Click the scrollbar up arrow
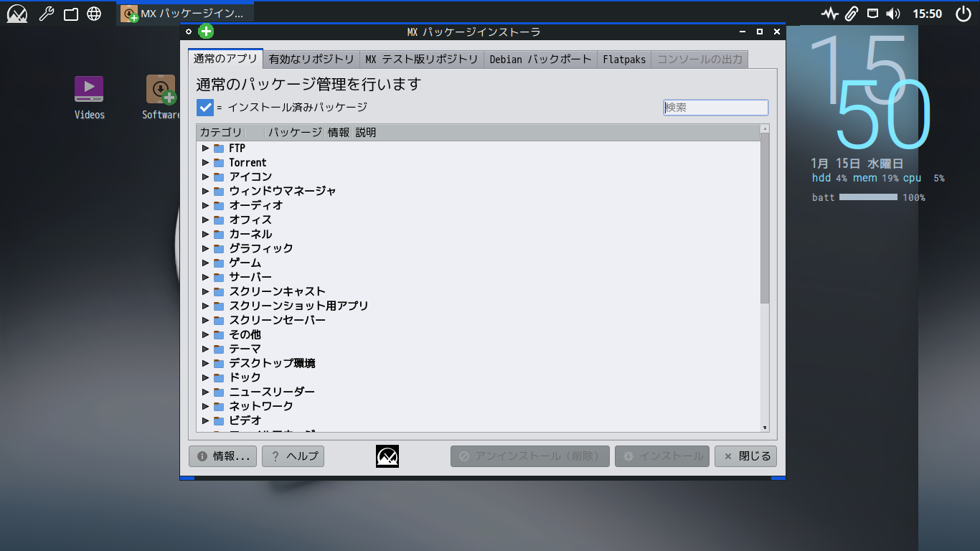Screen dimensions: 980x551 coord(765,128)
